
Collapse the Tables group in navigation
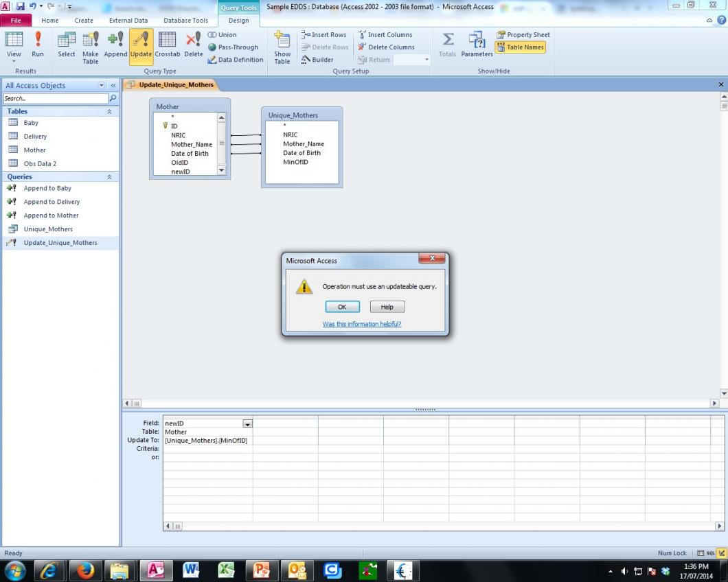(x=109, y=111)
